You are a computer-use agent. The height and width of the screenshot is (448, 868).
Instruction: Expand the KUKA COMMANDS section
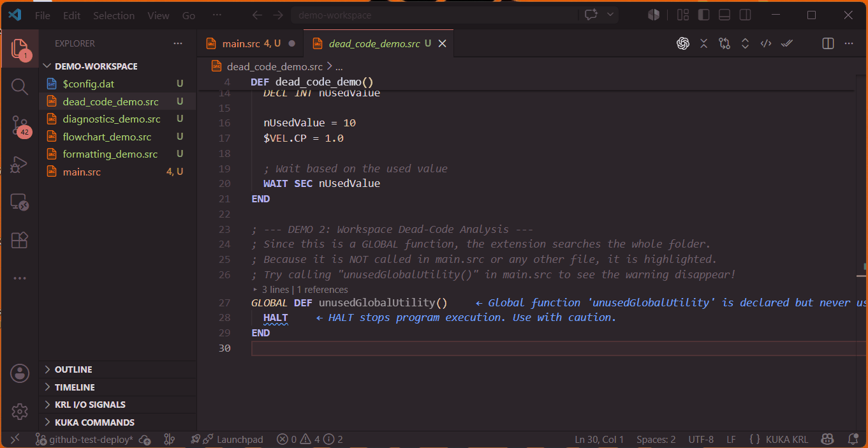(x=118, y=422)
